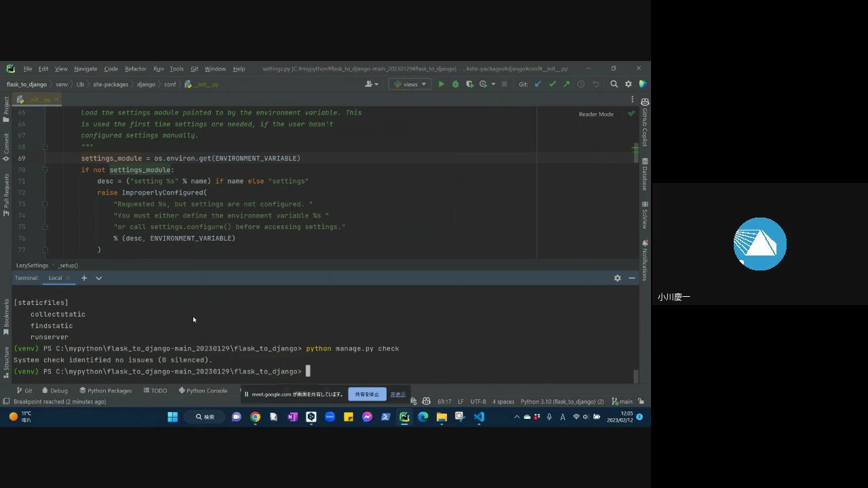Screen dimensions: 868x488
Task: Toggle Reader Mode in the editor
Action: tap(596, 114)
